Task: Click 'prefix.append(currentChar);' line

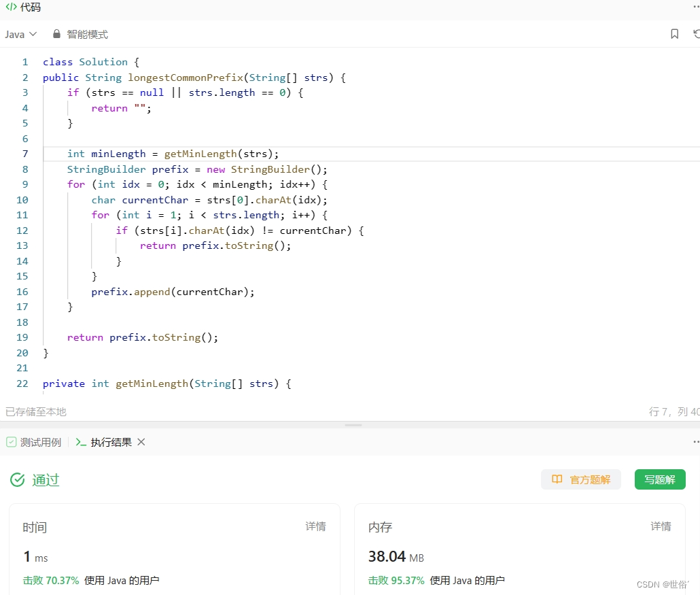Action: 173,292
